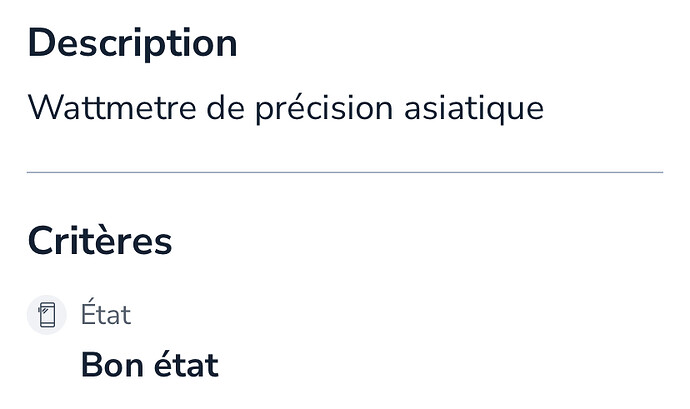Click the word précision in the description
The width and height of the screenshot is (690, 409).
click(324, 109)
